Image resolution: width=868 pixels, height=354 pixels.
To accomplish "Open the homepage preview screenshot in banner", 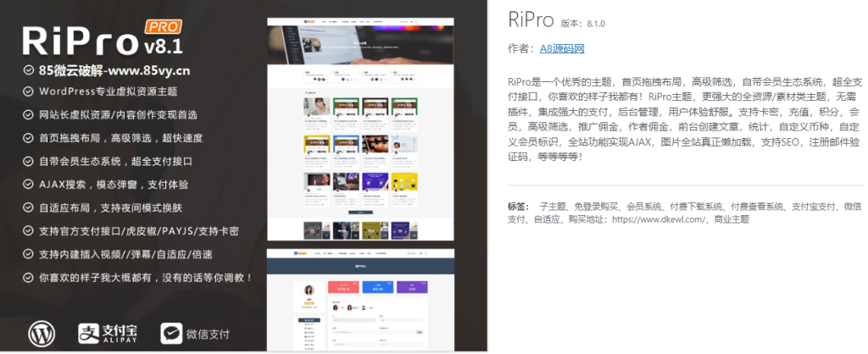I will [x=360, y=130].
